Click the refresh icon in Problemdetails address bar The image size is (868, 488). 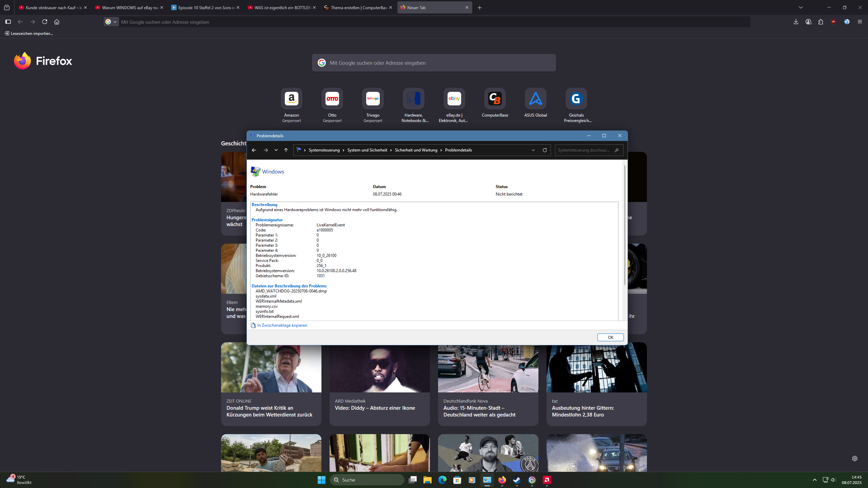[x=545, y=150]
